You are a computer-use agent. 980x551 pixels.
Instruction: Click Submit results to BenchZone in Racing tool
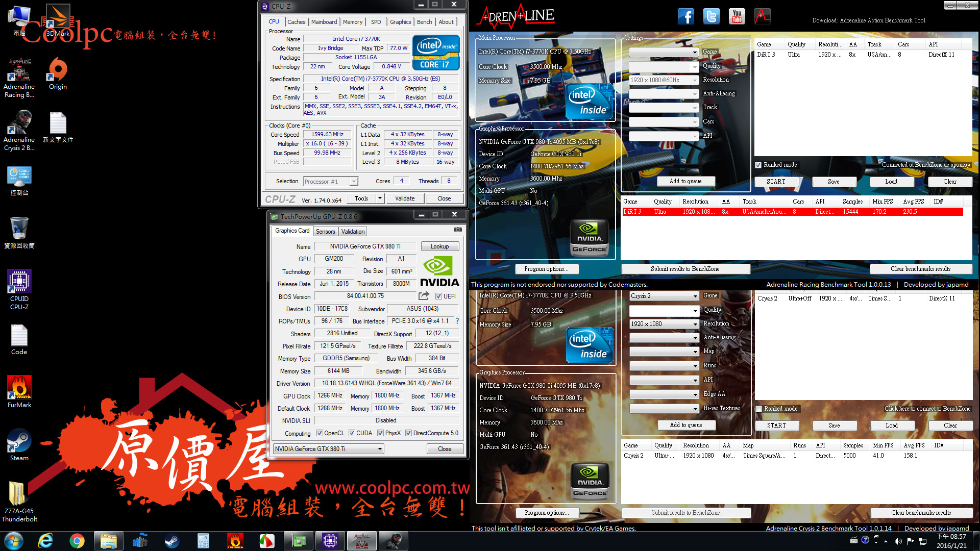click(x=685, y=269)
